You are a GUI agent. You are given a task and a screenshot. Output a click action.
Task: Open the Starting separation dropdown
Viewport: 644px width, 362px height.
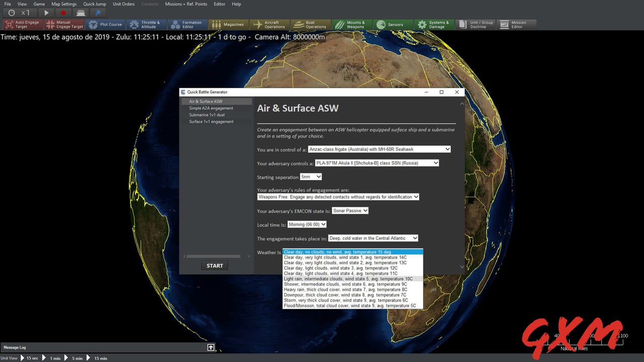click(310, 176)
